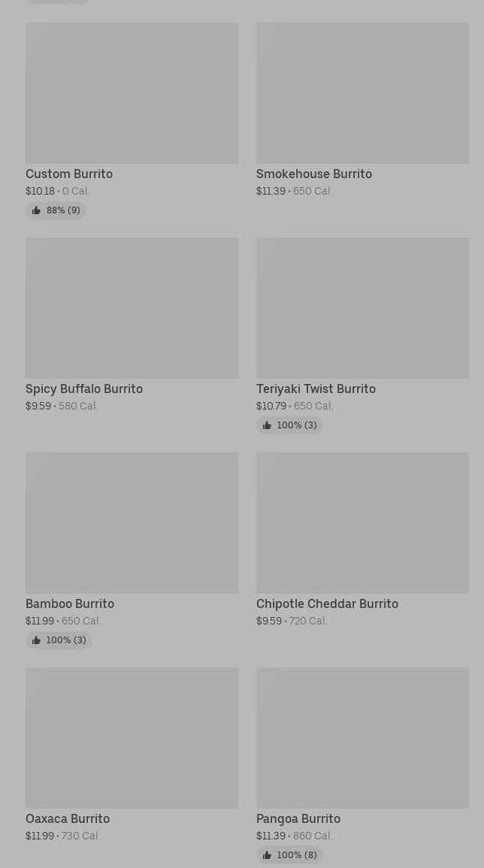This screenshot has height=868, width=484.
Task: Click the Oaxaca Burrito name
Action: (x=68, y=818)
